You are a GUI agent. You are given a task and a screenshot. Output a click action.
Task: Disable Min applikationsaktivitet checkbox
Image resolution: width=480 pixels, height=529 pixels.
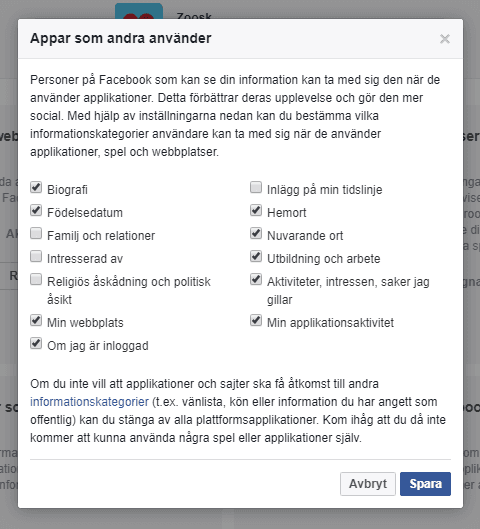[x=256, y=321]
